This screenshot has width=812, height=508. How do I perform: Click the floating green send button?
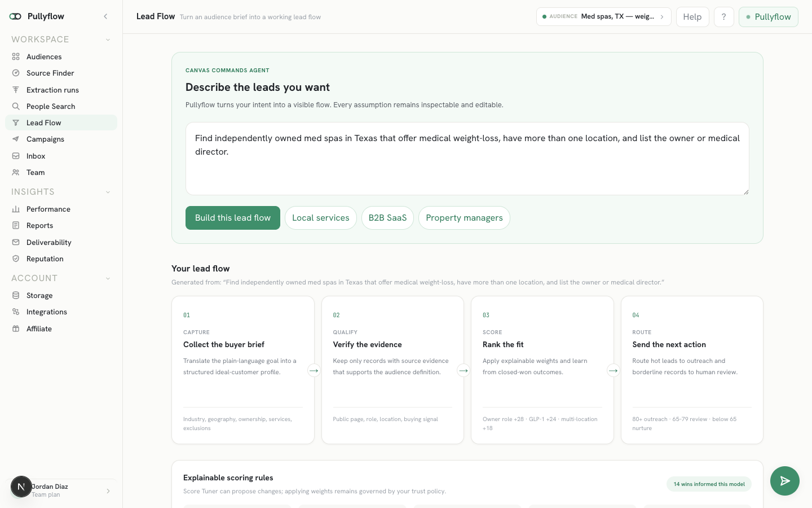point(785,481)
